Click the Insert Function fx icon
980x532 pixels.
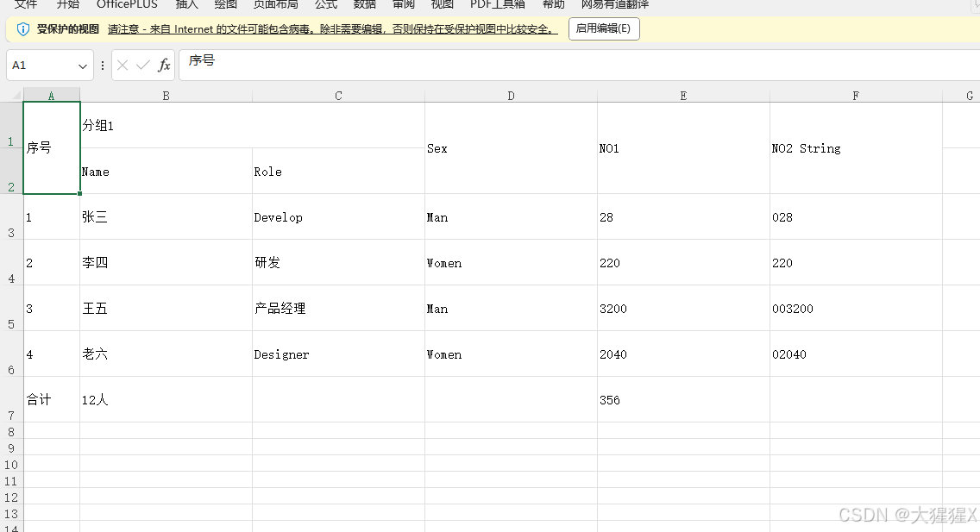pos(164,65)
